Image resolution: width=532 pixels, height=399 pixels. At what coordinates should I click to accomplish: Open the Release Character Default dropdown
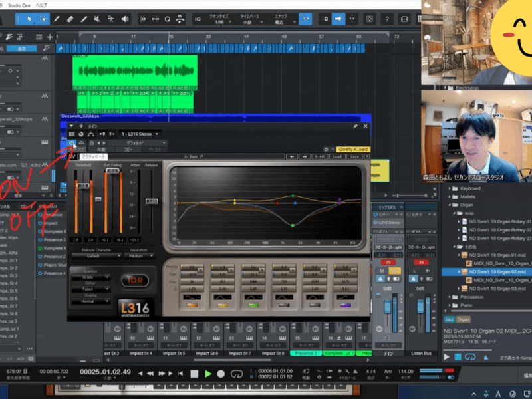(x=94, y=255)
